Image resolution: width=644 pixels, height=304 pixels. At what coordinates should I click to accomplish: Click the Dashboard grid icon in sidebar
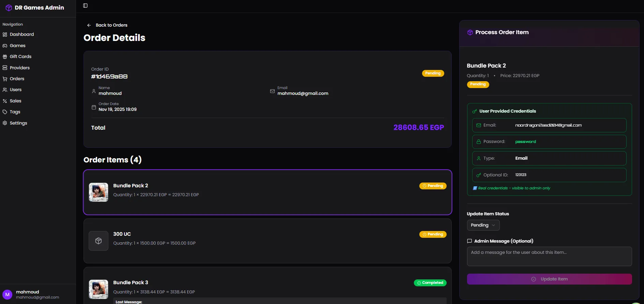pyautogui.click(x=5, y=34)
